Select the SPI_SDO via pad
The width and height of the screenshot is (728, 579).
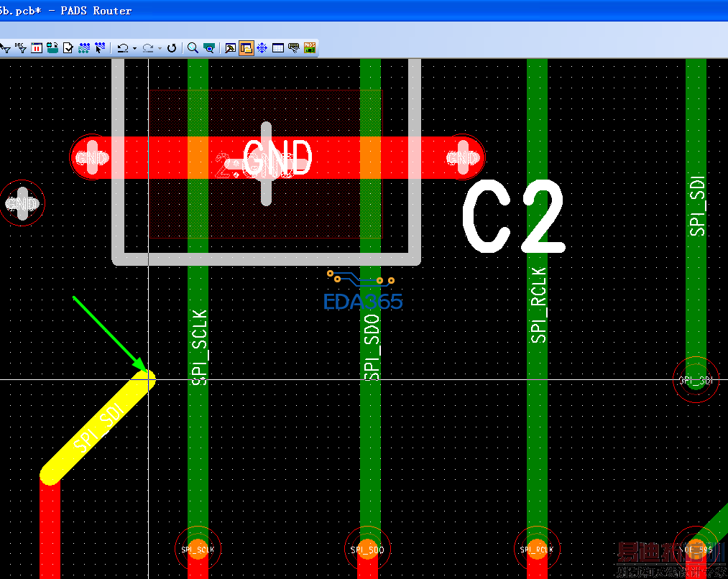tap(367, 550)
